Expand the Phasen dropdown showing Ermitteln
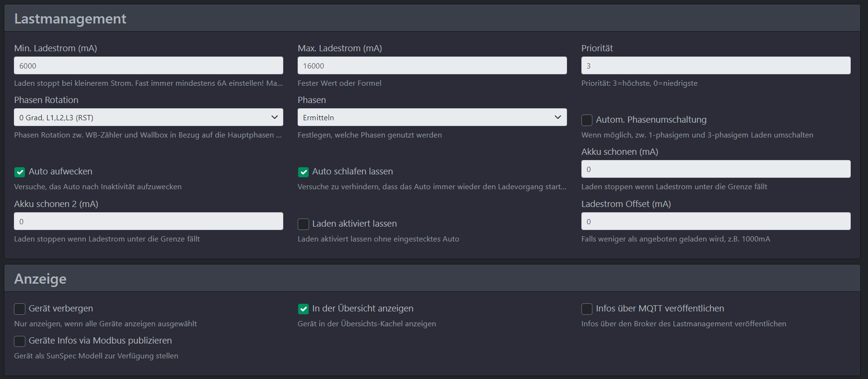868x379 pixels. pyautogui.click(x=432, y=117)
